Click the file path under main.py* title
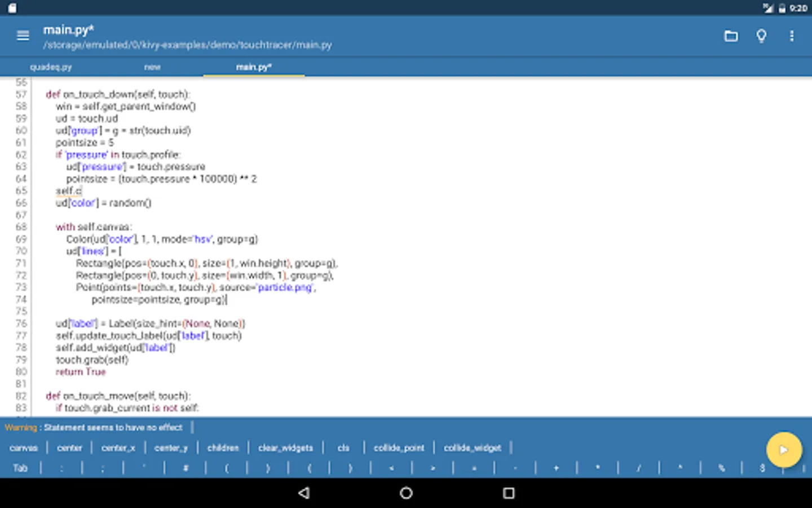The height and width of the screenshot is (508, 812). 187,45
